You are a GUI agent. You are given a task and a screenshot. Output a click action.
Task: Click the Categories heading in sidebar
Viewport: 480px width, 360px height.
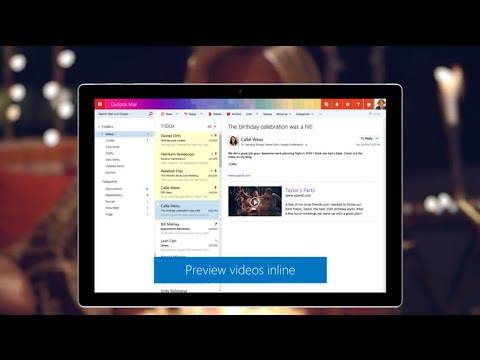(x=110, y=182)
